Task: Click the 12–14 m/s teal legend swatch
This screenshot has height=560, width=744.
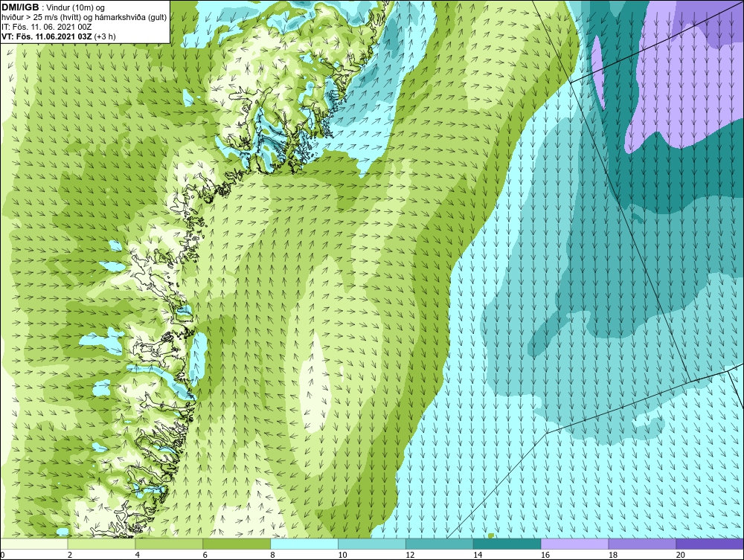Action: click(440, 544)
